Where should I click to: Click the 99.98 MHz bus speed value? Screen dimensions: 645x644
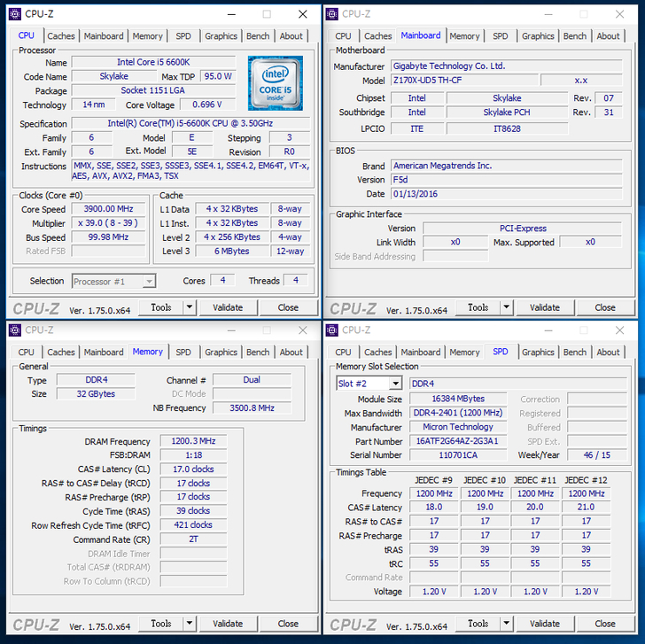pyautogui.click(x=109, y=237)
